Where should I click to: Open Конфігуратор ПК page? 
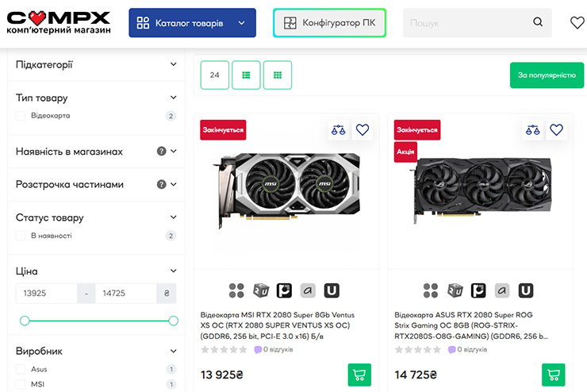click(329, 23)
